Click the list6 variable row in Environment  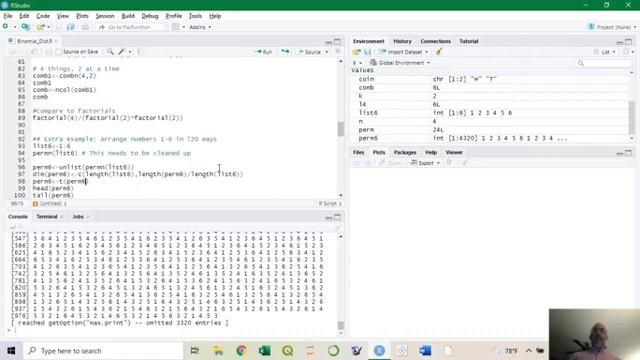coord(490,113)
